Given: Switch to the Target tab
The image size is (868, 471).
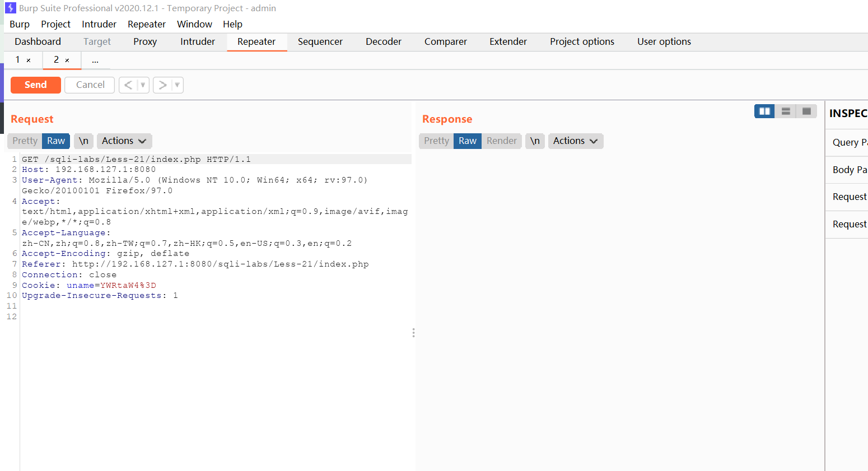Looking at the screenshot, I should click(97, 41).
